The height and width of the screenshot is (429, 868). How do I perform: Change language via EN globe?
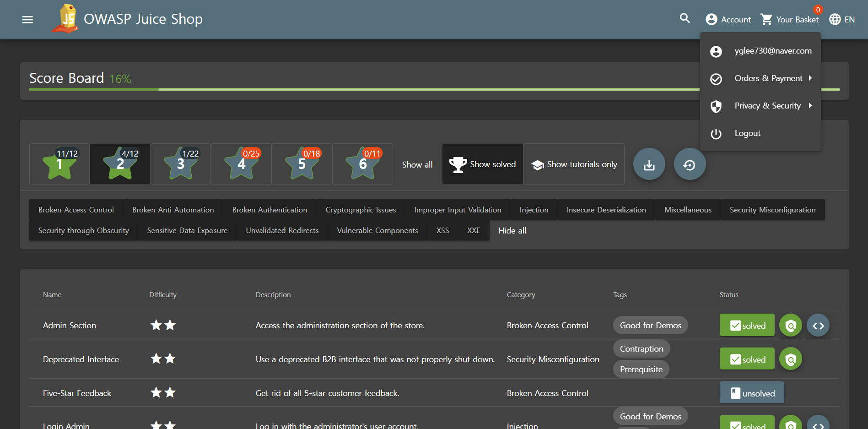click(x=842, y=19)
